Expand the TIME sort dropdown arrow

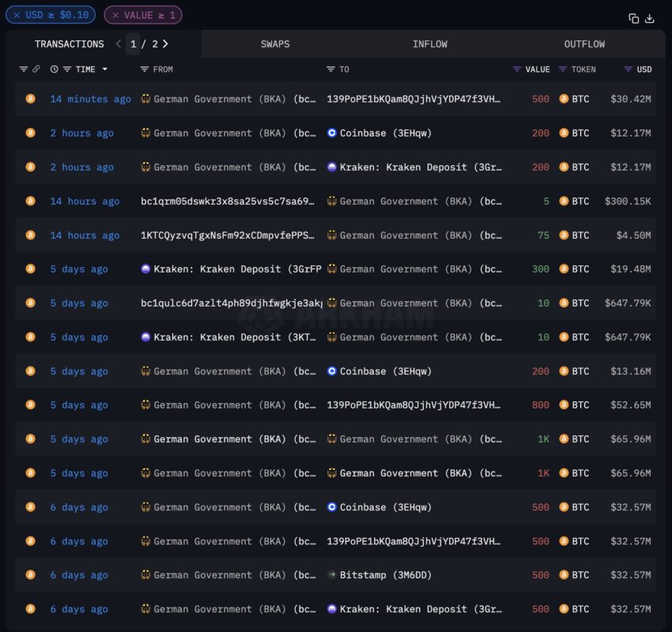(x=104, y=69)
